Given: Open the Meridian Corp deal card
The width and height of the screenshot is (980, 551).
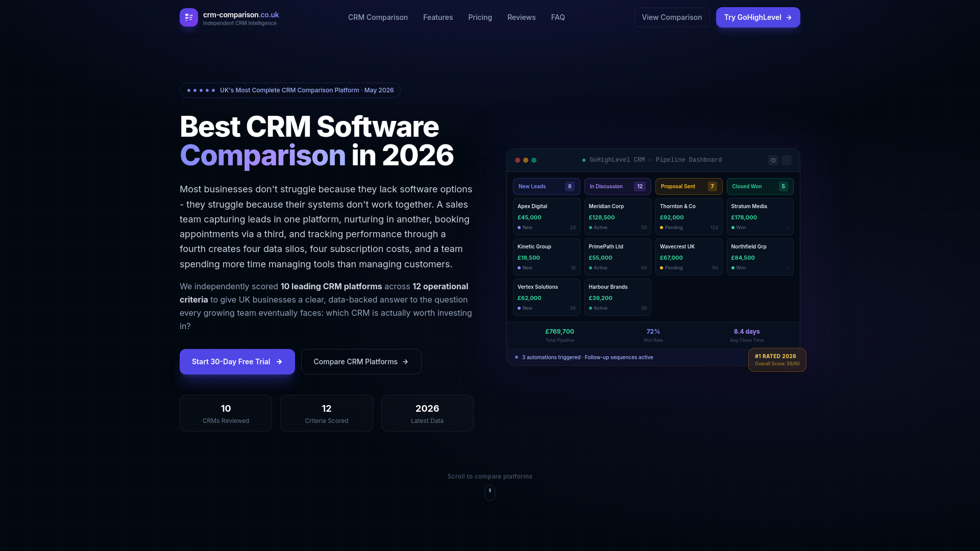Looking at the screenshot, I should pyautogui.click(x=618, y=216).
